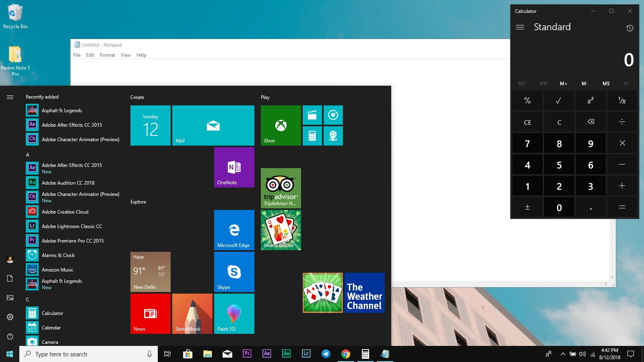Open the calculator hamburger navigation menu
Image resolution: width=644 pixels, height=362 pixels.
(x=520, y=27)
